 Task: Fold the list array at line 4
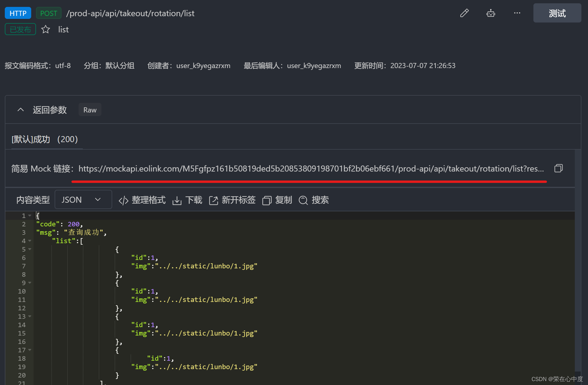(30, 241)
